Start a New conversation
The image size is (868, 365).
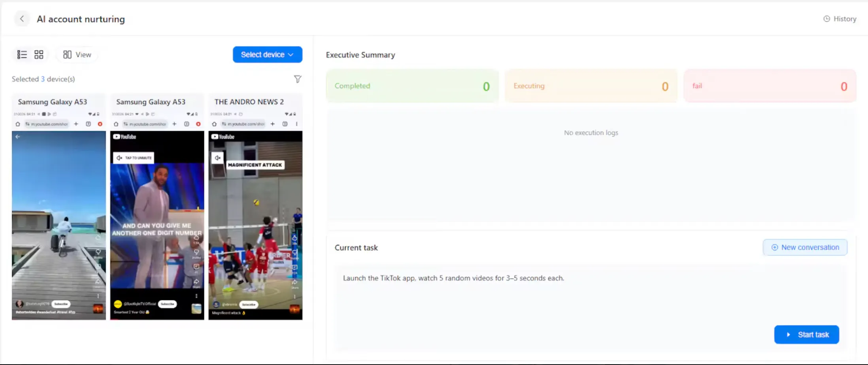click(805, 247)
